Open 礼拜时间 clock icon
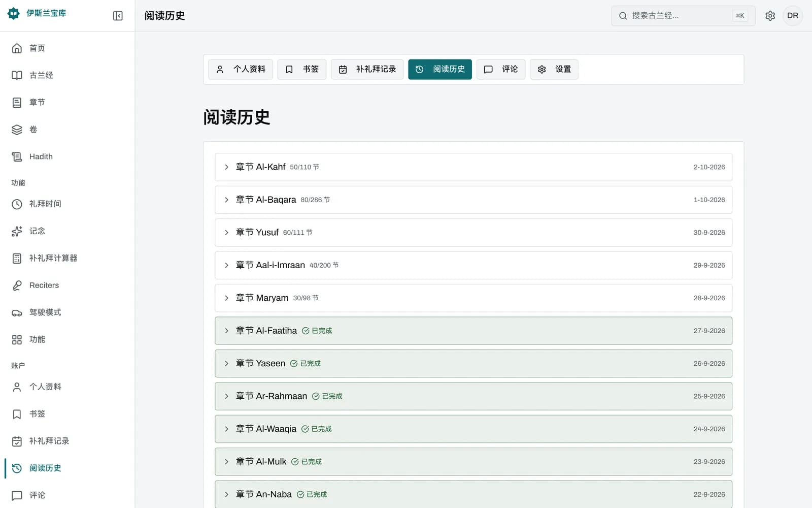Screen dimensions: 812x508 click(x=17, y=204)
